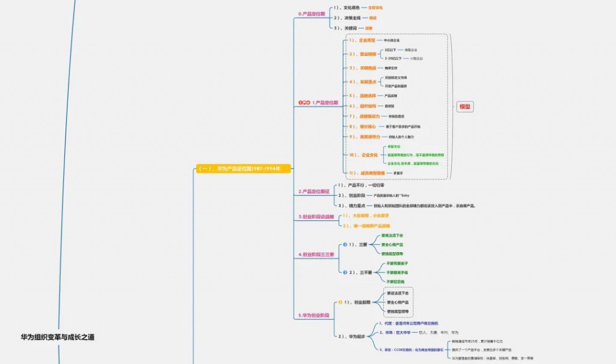Click the leaf node 确保生存

[x=391, y=68]
